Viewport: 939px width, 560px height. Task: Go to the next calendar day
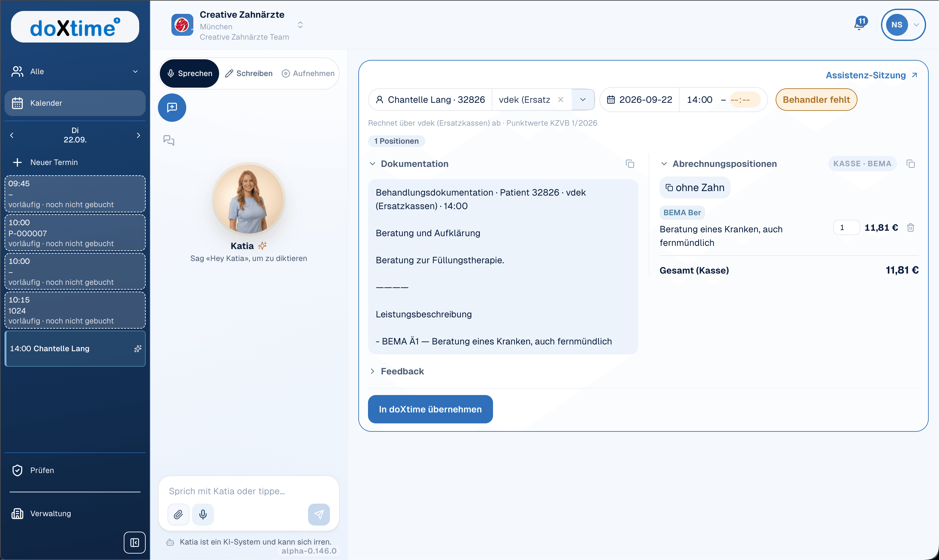(139, 135)
